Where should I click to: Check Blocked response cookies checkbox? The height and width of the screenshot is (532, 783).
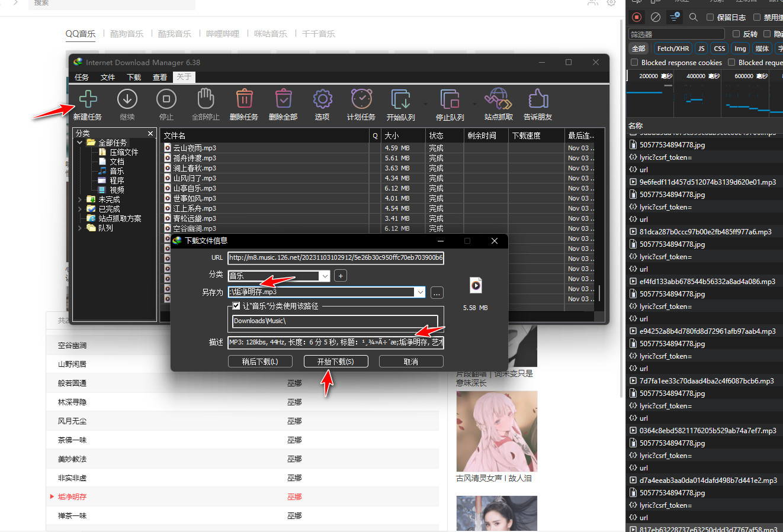[x=634, y=62]
